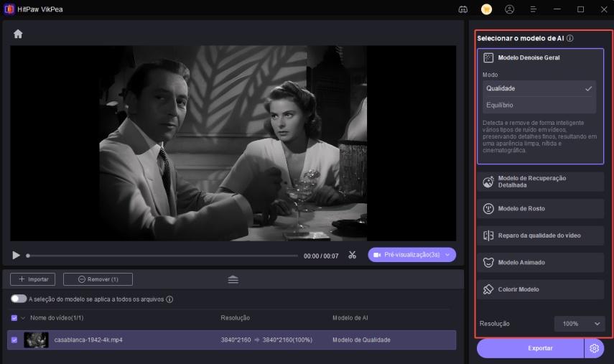Image resolution: width=614 pixels, height=364 pixels.
Task: Click the Resolução column header
Action: click(x=235, y=318)
